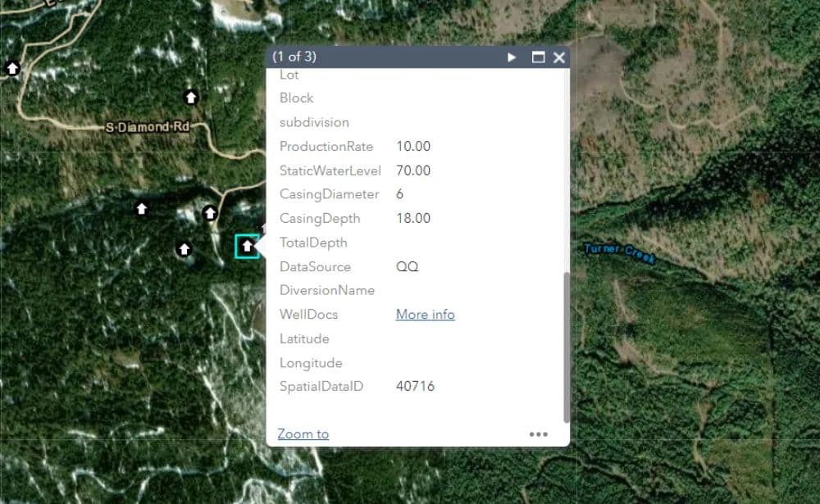Select the DataSource value QQ
This screenshot has width=820, height=504.
407,267
